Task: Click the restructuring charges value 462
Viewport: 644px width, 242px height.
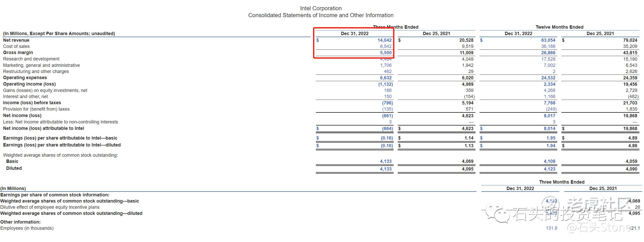Action: [387, 71]
